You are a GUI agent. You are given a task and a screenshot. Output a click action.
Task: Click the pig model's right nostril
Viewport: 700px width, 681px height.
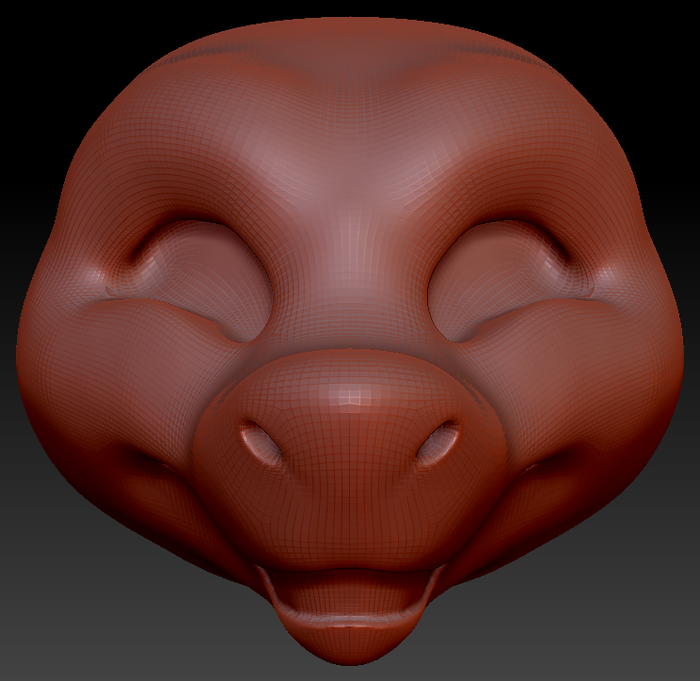click(x=438, y=443)
